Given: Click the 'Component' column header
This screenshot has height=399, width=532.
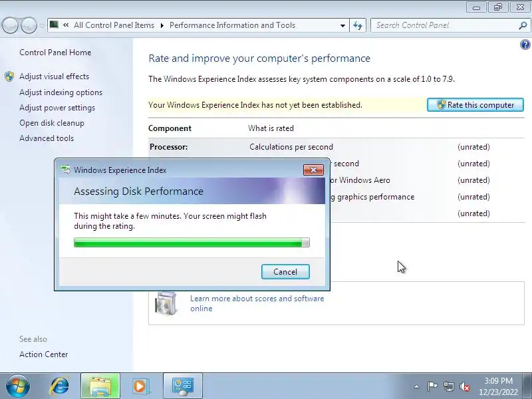Looking at the screenshot, I should [170, 128].
